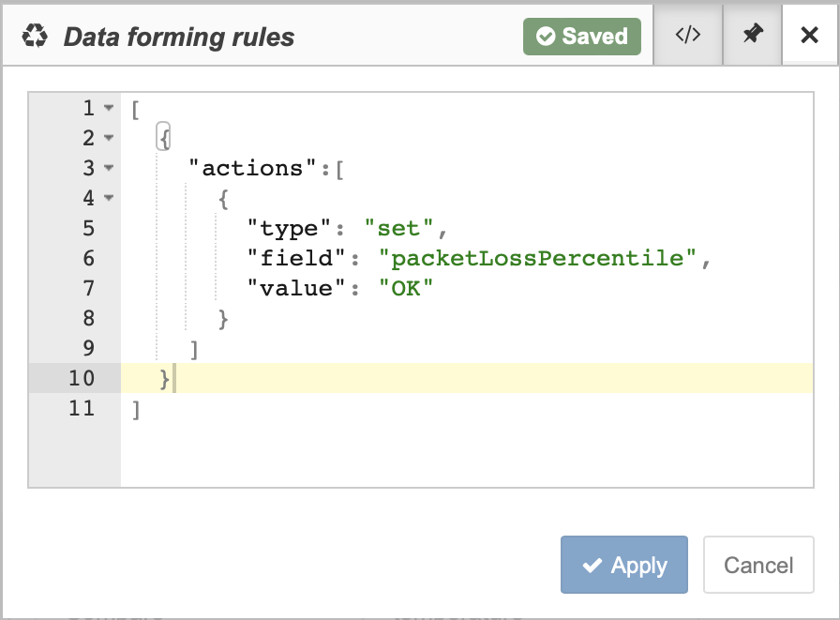Viewport: 840px width, 620px height.
Task: Select line number 11 in the gutter
Action: [82, 408]
